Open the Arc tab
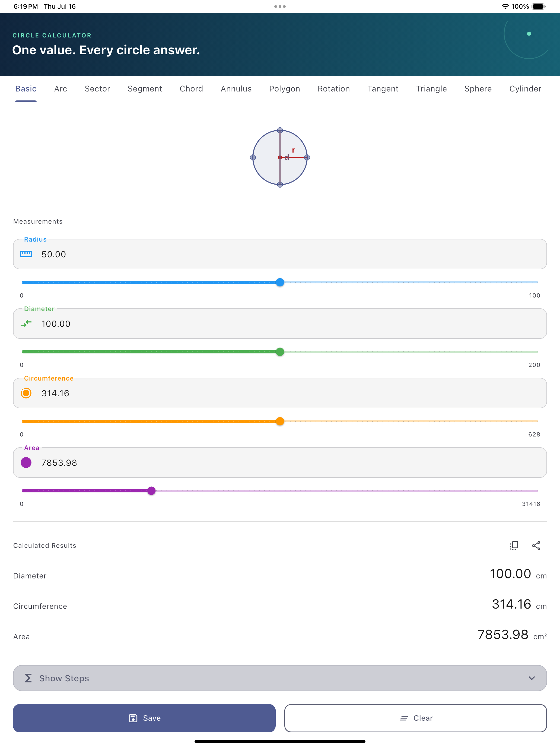Image resolution: width=560 pixels, height=747 pixels. [61, 89]
